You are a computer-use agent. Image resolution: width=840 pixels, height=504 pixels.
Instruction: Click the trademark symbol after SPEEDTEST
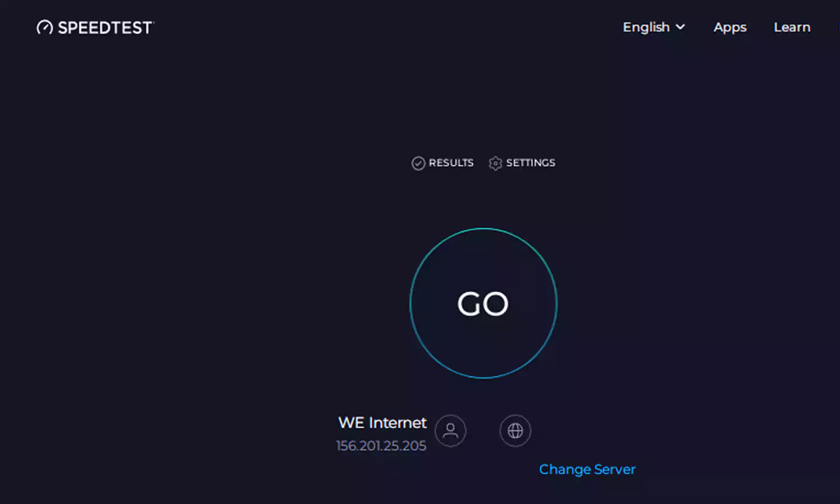[x=153, y=22]
